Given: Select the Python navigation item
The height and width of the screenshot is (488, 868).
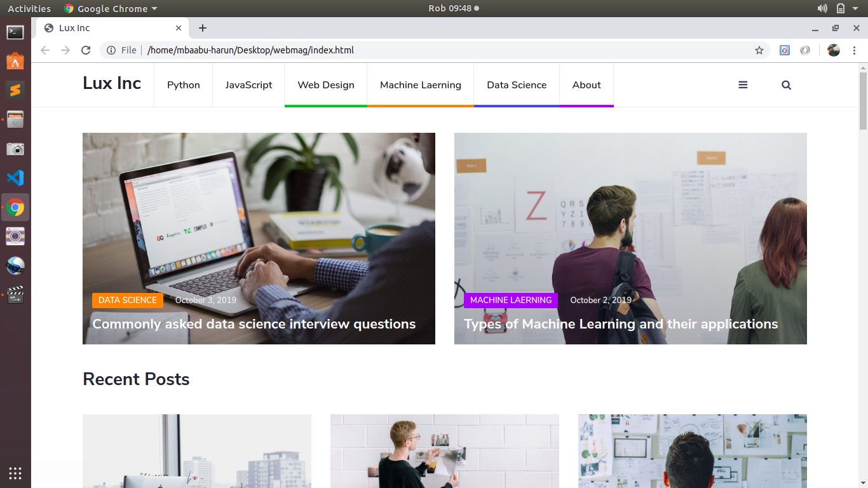Looking at the screenshot, I should point(183,85).
